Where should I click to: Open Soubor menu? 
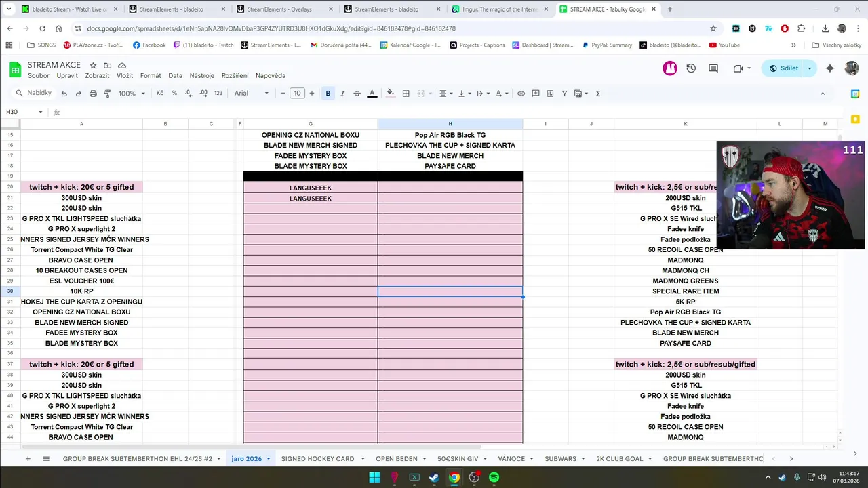[x=39, y=76]
